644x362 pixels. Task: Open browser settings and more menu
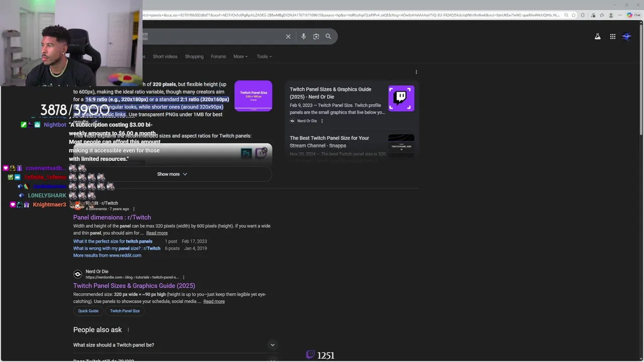click(x=620, y=15)
